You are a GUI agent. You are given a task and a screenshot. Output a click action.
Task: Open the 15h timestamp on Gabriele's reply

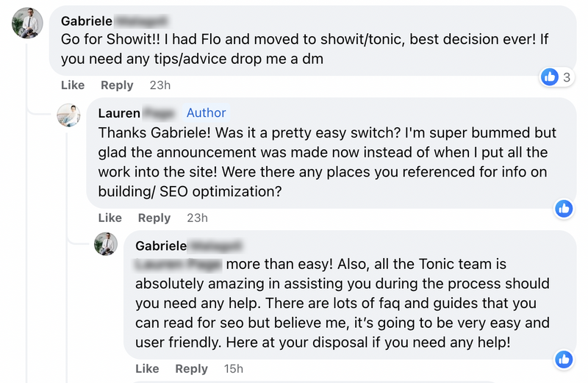tap(234, 369)
